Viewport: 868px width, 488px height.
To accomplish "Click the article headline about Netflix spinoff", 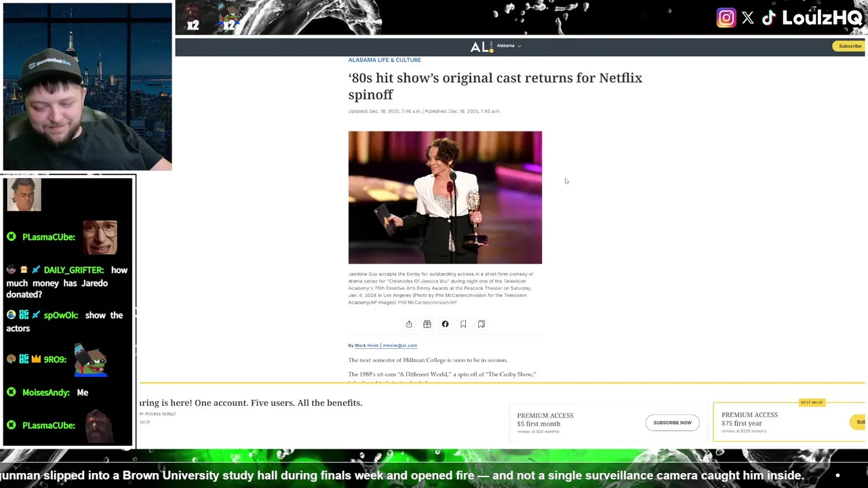I will 495,86.
